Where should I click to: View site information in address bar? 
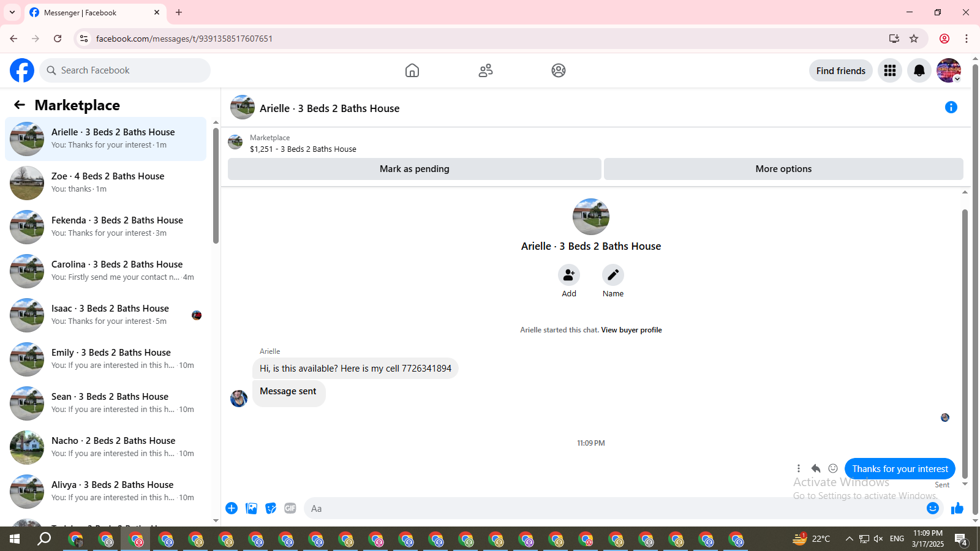[84, 39]
